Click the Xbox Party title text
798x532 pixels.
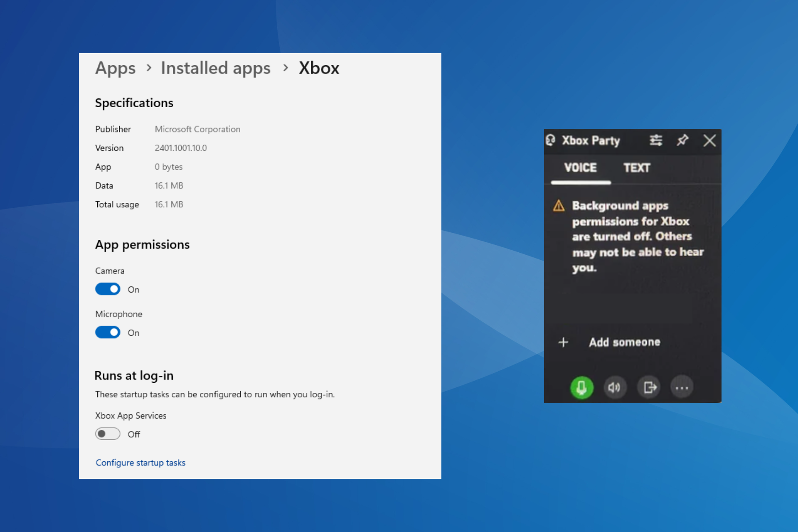point(591,140)
